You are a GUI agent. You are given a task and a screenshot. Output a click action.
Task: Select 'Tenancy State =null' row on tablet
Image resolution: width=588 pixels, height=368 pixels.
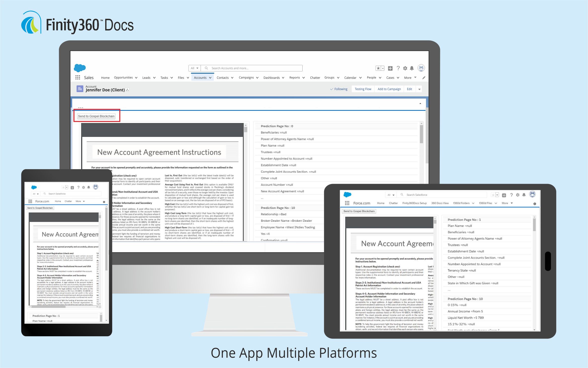point(487,270)
